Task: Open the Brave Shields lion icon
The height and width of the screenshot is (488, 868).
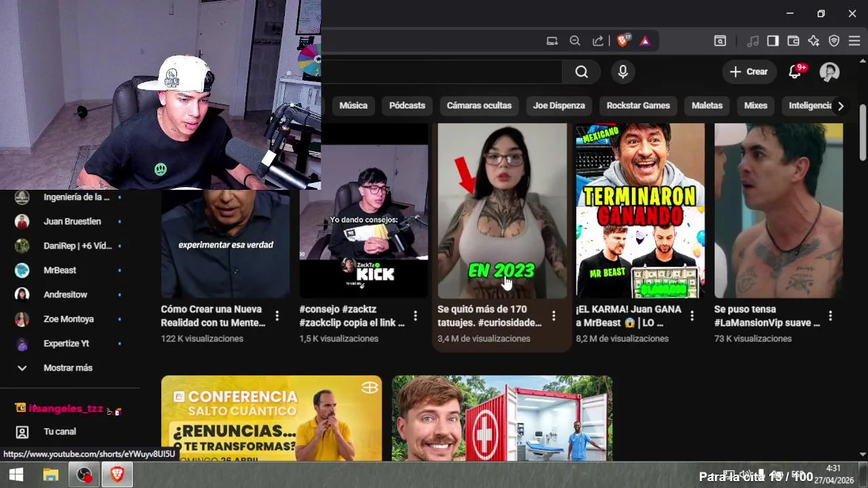Action: pos(623,41)
